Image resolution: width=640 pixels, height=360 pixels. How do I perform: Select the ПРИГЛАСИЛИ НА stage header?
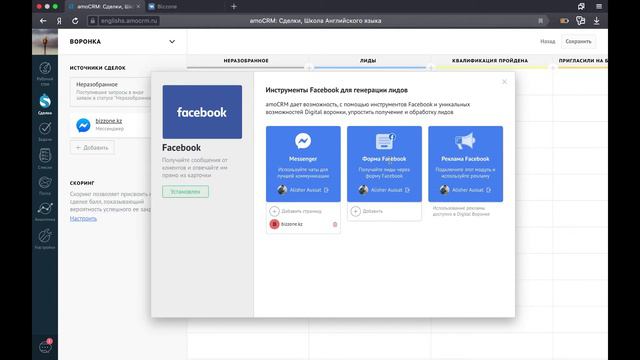tap(583, 60)
